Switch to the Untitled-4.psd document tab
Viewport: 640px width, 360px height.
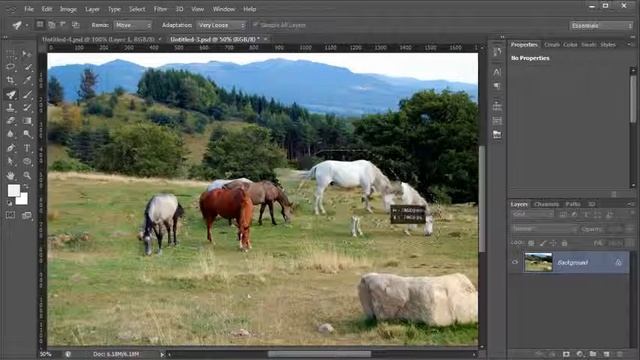(x=98, y=40)
